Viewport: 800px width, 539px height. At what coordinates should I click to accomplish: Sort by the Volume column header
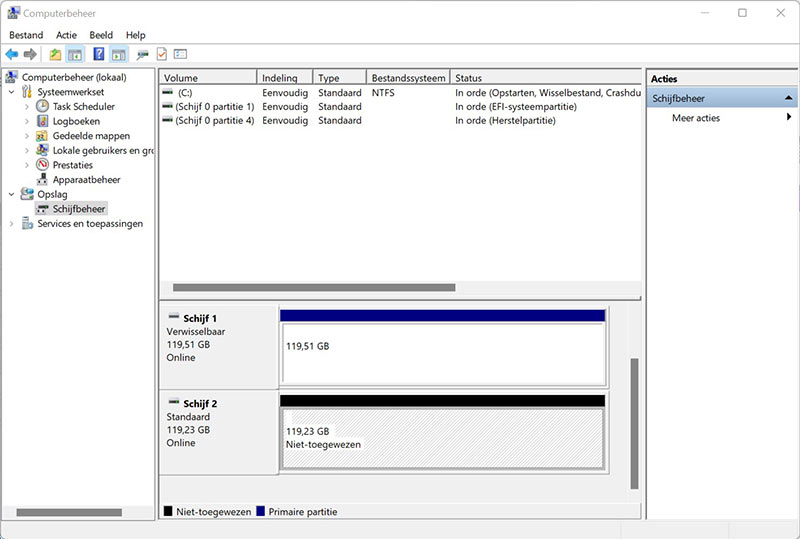click(x=208, y=78)
